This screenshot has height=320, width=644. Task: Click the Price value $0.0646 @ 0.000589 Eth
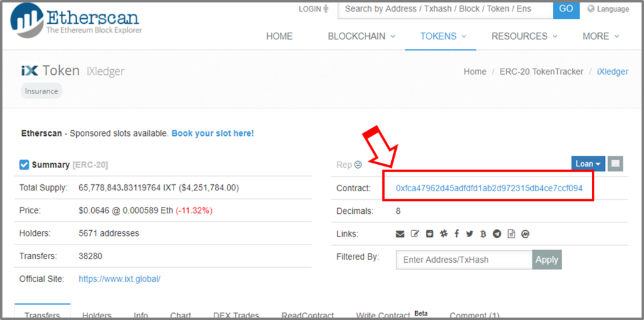point(126,211)
